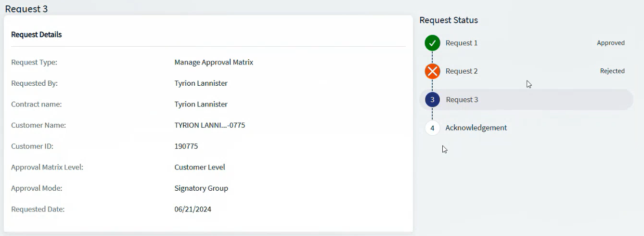Image resolution: width=644 pixels, height=236 pixels.
Task: Click the Approved status label
Action: (x=611, y=43)
